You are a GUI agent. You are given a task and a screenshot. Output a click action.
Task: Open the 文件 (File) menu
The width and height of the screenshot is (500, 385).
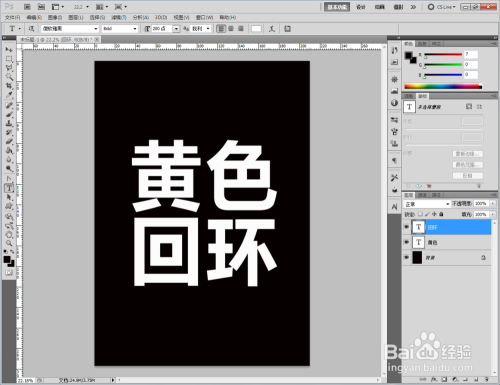pos(12,17)
